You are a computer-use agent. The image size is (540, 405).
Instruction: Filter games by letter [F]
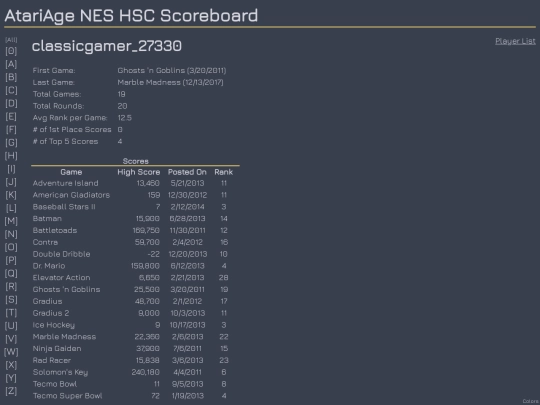coord(11,129)
